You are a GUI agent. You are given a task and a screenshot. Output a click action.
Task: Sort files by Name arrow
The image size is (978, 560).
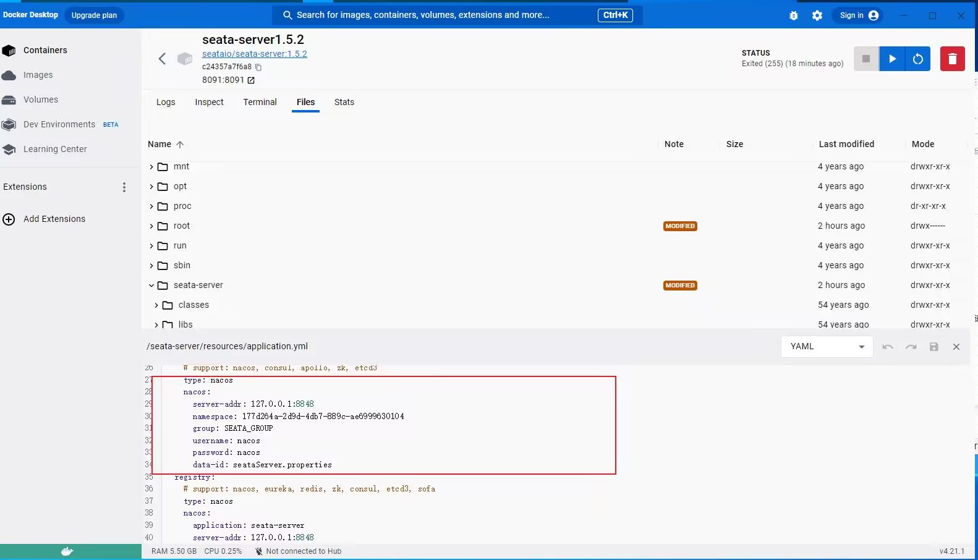click(180, 145)
